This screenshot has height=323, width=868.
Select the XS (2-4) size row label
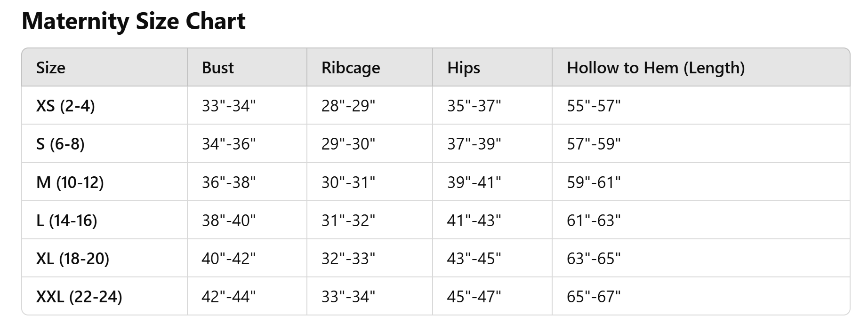[x=65, y=106]
